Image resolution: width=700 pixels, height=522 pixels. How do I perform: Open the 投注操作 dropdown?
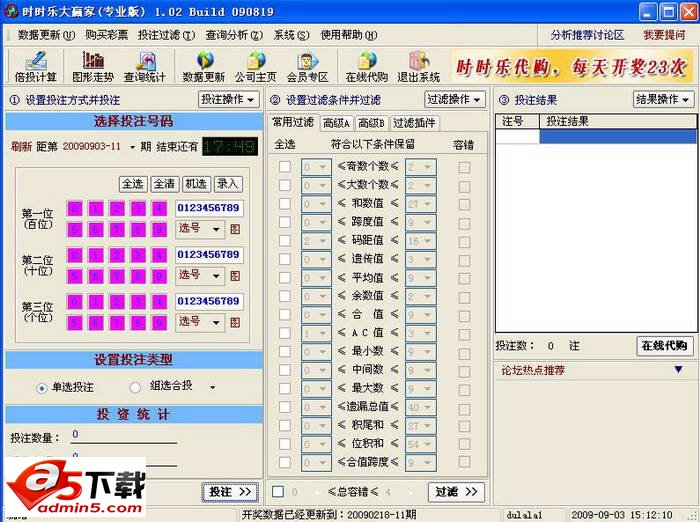(228, 99)
